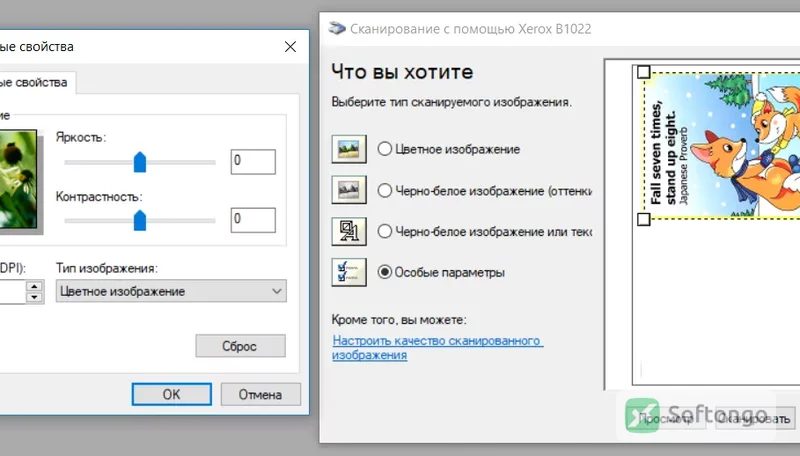Click the Контрастность value field
The width and height of the screenshot is (800, 456).
coord(253,220)
